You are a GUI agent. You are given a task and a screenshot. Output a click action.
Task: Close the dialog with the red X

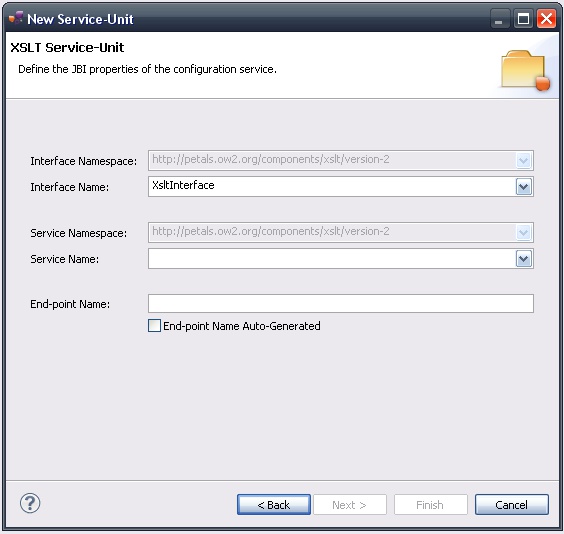pos(546,19)
